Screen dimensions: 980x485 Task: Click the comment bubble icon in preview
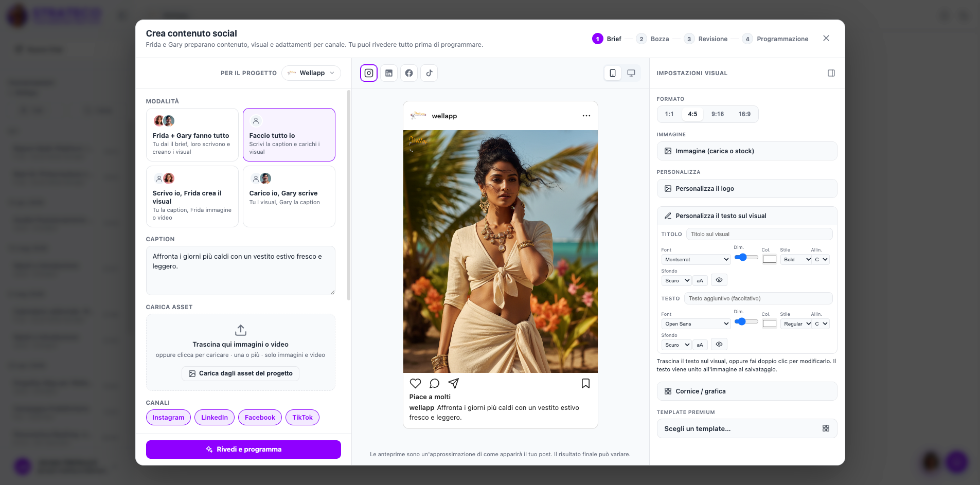(x=434, y=383)
